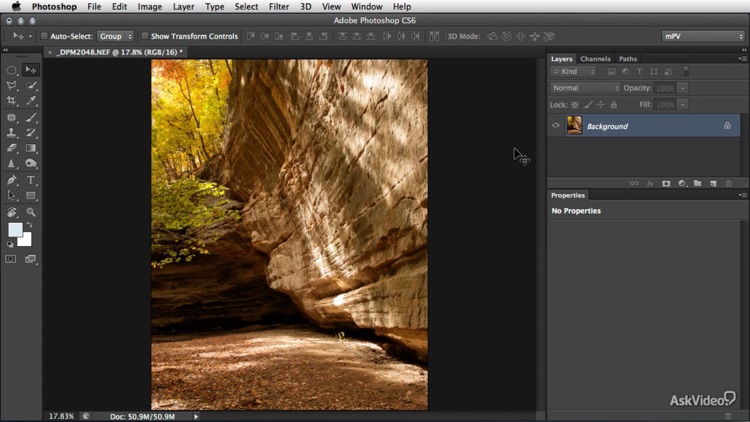Toggle pixel layer filter in Layers panel
The width and height of the screenshot is (750, 422).
611,72
